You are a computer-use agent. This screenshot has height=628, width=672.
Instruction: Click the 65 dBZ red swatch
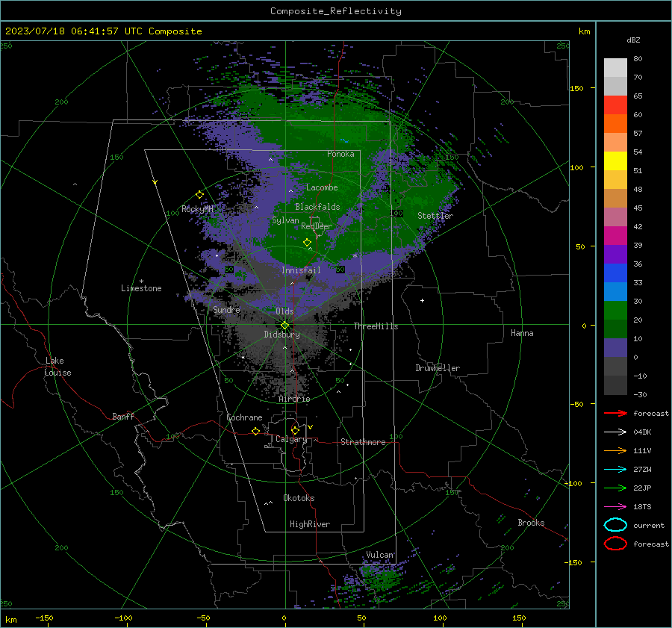[615, 105]
